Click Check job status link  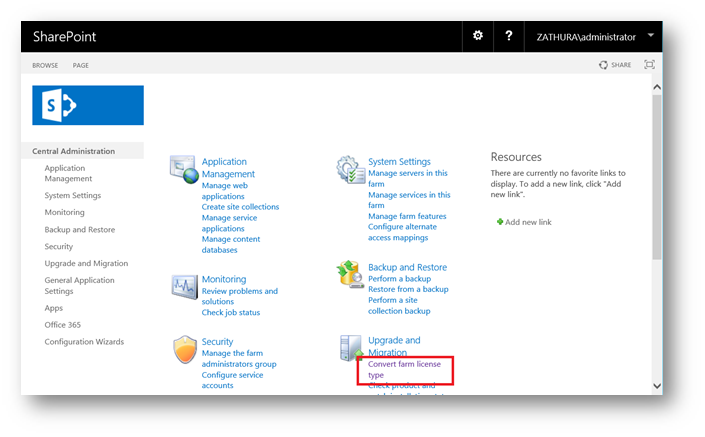click(x=231, y=312)
